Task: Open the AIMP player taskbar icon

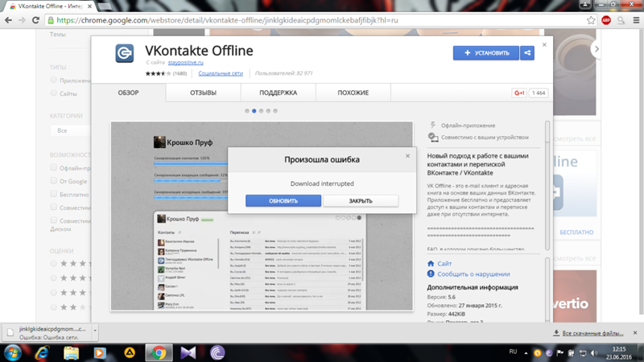Action: click(x=130, y=352)
